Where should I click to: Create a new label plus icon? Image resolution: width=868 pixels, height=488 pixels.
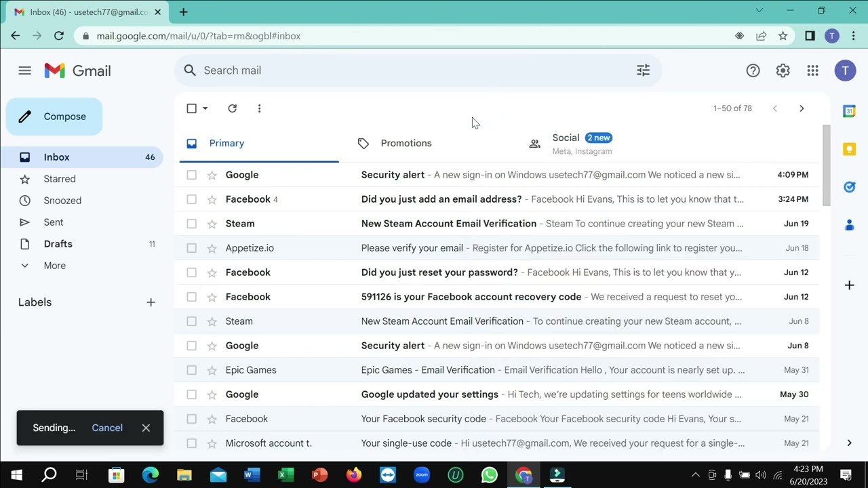151,302
